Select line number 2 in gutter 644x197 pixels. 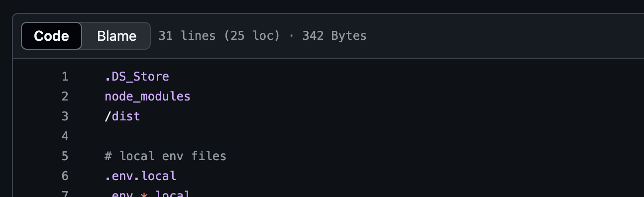(65, 97)
